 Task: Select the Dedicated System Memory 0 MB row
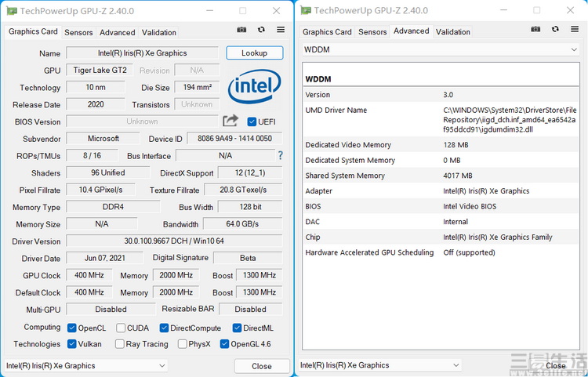pyautogui.click(x=441, y=160)
